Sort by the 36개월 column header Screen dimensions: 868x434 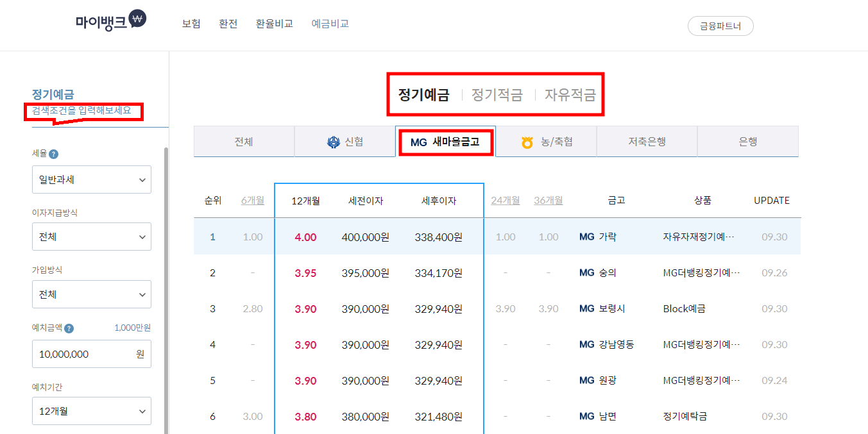pyautogui.click(x=549, y=201)
